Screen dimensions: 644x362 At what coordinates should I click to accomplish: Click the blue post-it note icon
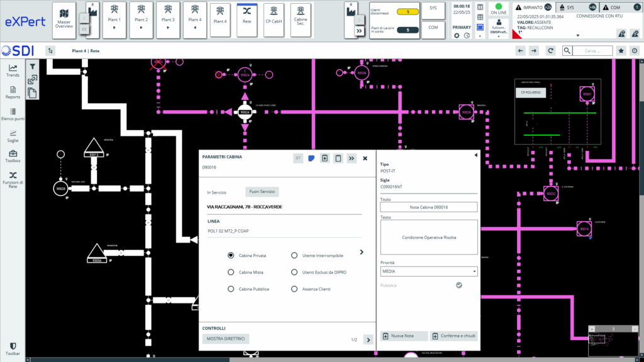[x=311, y=158]
